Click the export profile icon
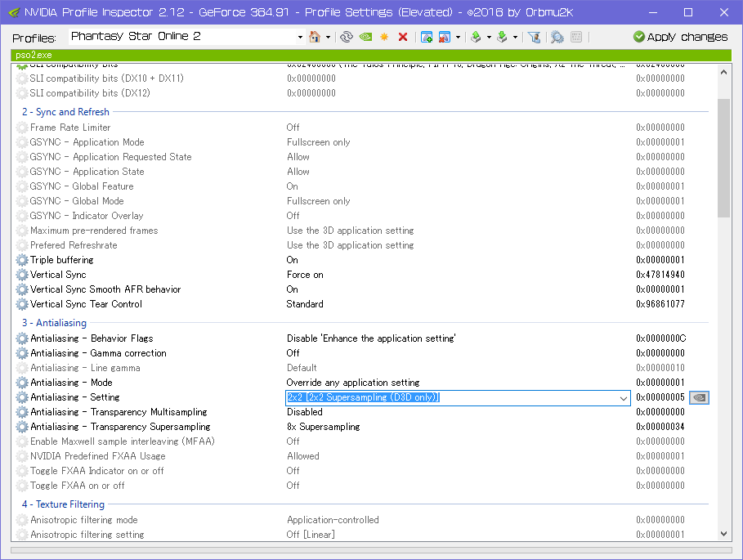 point(477,37)
